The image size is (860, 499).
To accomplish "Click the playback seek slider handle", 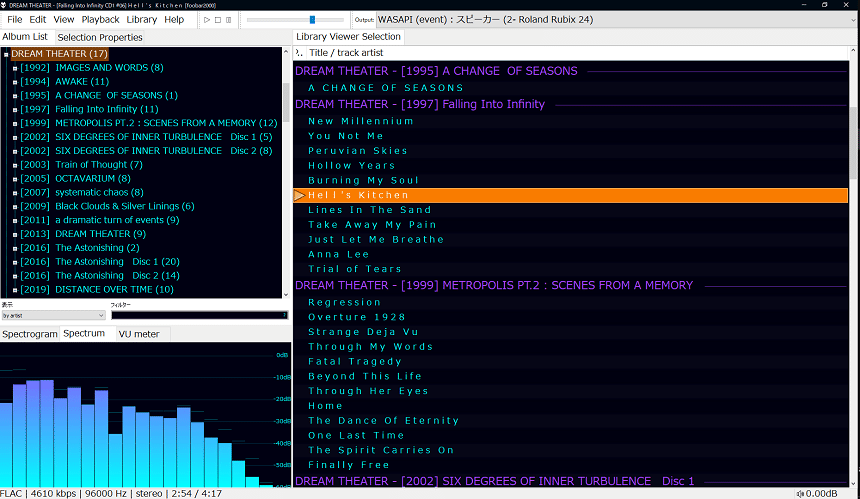I will coord(312,20).
